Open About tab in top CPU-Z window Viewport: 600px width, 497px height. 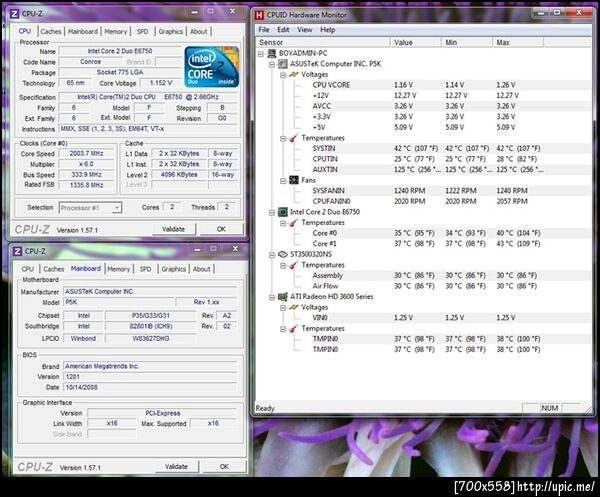[199, 31]
